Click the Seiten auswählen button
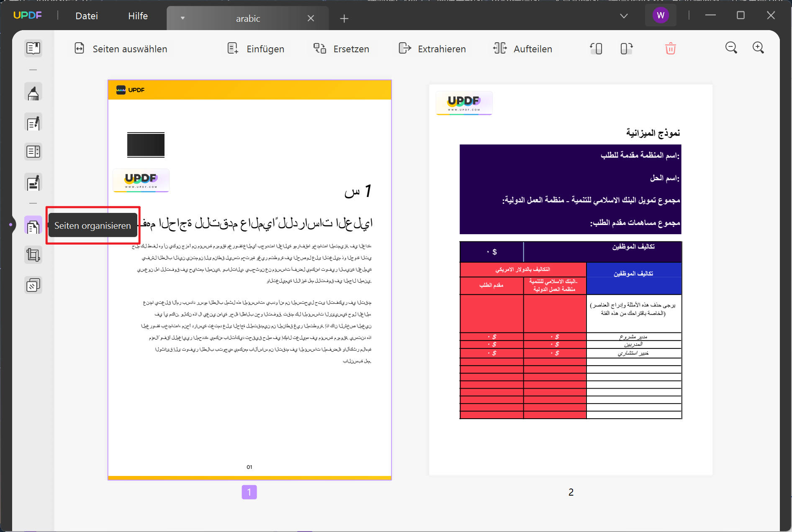Screen dimensions: 792x532 [121, 49]
